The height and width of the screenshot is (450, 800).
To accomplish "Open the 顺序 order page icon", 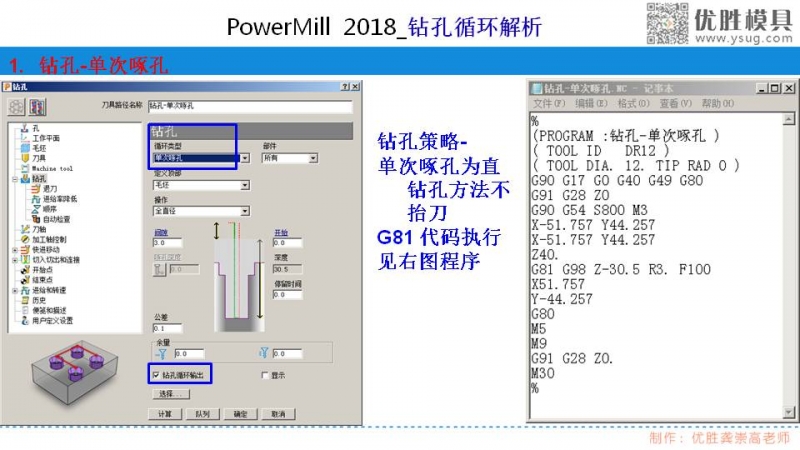I will pyautogui.click(x=35, y=209).
